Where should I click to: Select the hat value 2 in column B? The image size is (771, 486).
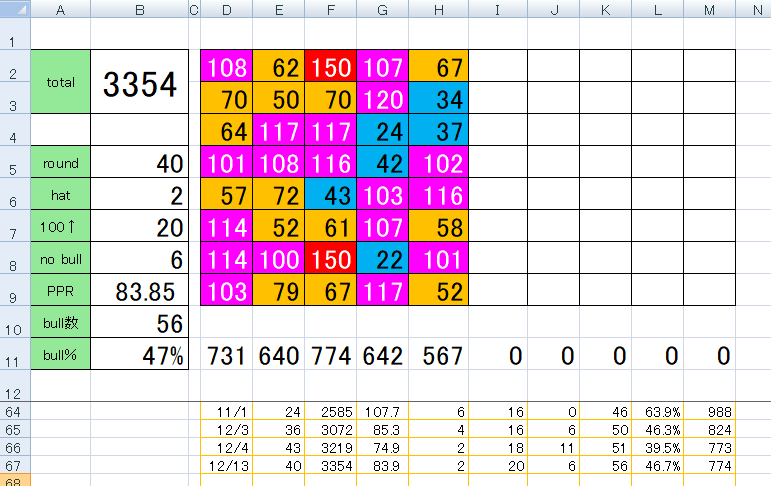point(140,194)
